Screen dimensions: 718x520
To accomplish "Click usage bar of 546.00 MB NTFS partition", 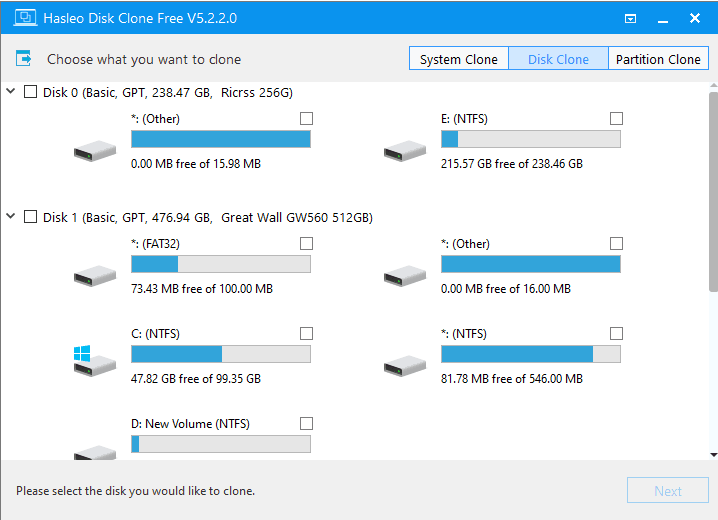I will (531, 354).
